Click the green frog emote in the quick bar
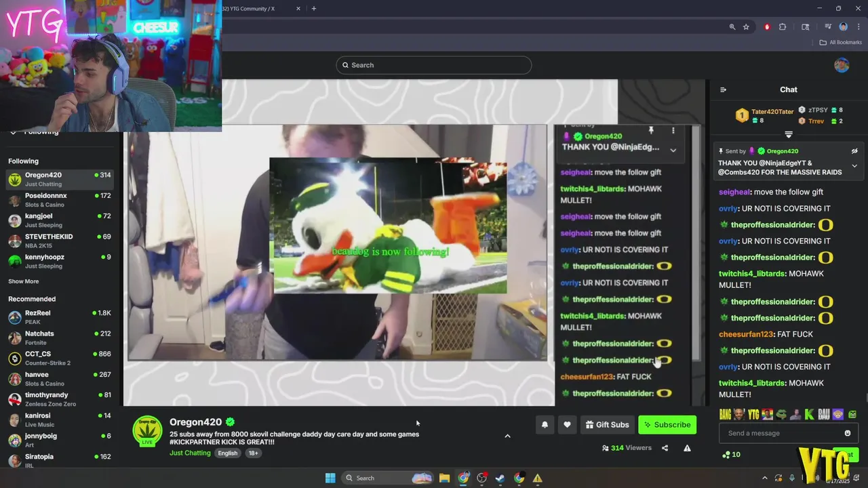The width and height of the screenshot is (868, 488). pyautogui.click(x=781, y=414)
